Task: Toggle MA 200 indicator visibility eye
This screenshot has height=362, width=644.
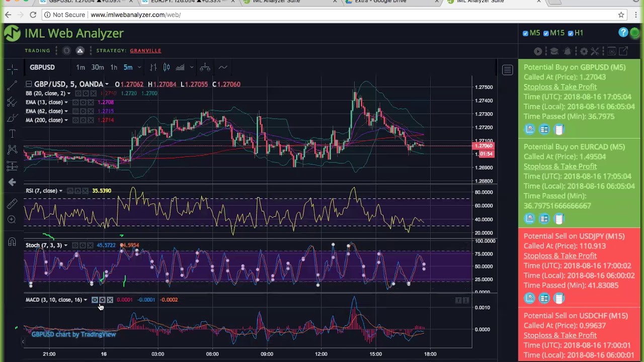Action: coord(75,120)
